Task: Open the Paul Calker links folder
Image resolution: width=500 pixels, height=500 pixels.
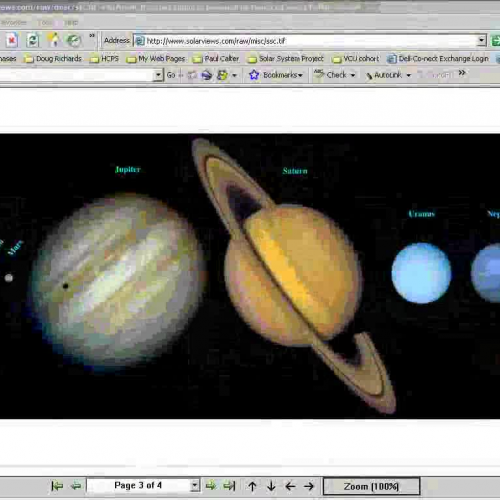Action: (x=216, y=59)
